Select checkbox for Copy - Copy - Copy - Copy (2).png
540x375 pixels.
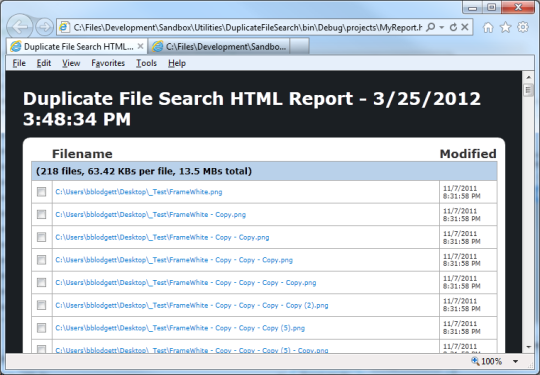pos(41,305)
